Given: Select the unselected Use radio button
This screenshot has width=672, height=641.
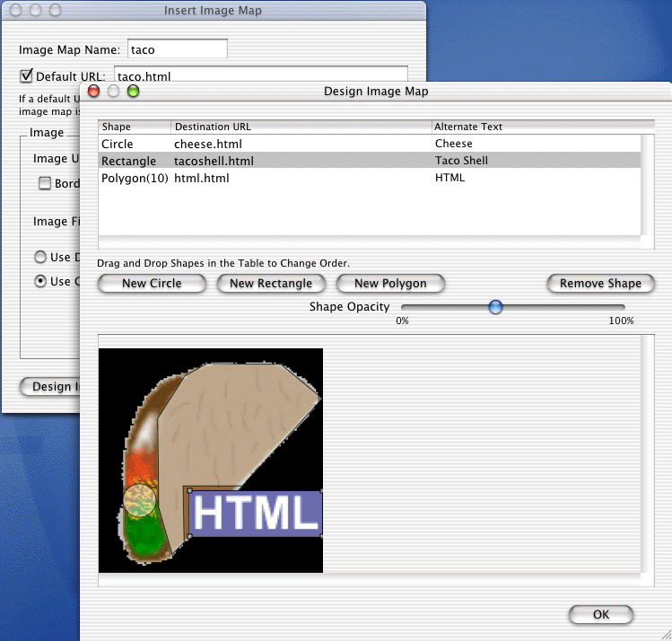Looking at the screenshot, I should pos(40,257).
